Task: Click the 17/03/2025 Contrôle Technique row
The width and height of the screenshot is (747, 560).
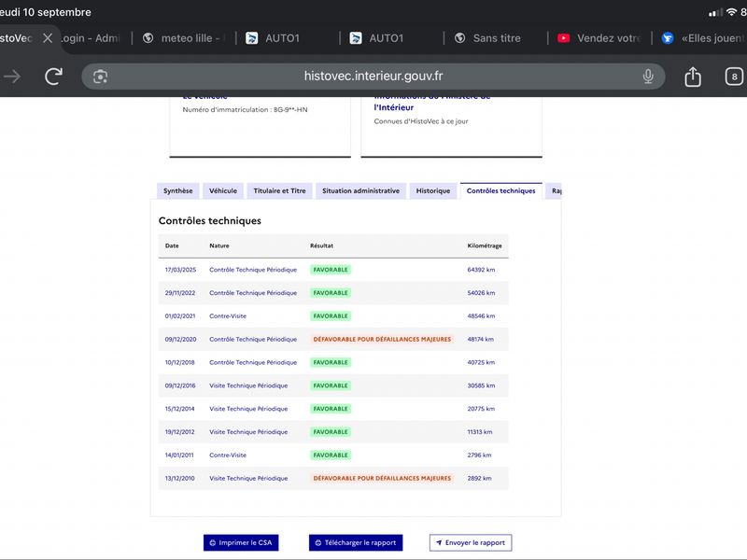Action: tap(333, 270)
